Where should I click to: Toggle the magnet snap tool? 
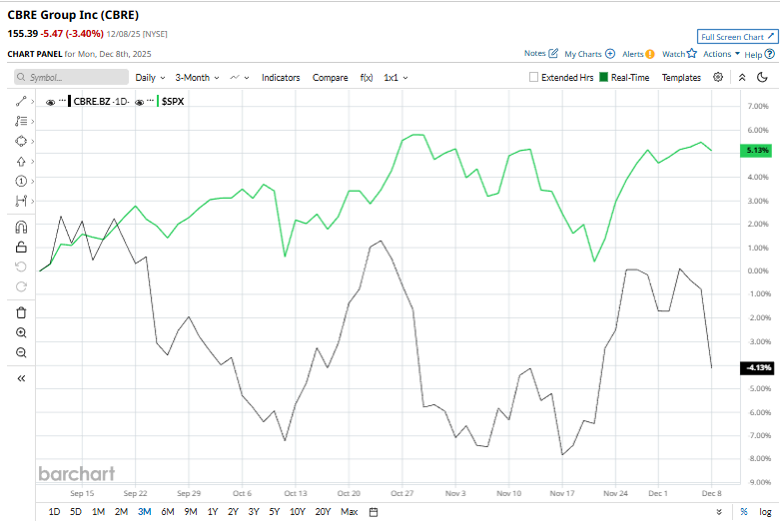pos(21,228)
